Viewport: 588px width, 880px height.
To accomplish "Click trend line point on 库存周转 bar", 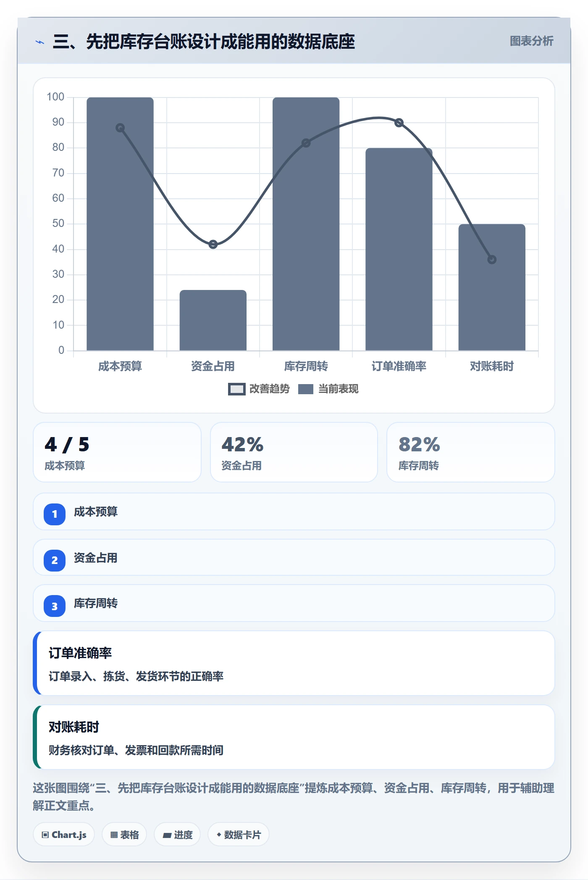I will click(x=306, y=143).
